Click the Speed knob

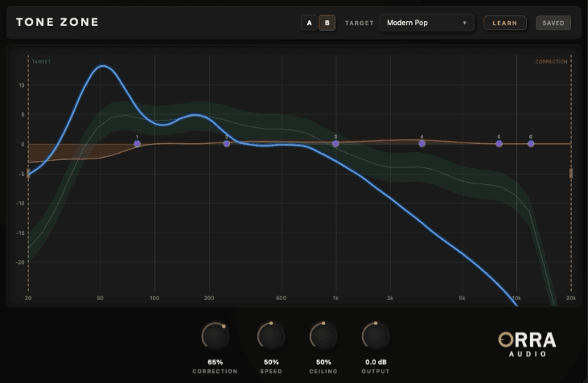tap(269, 334)
